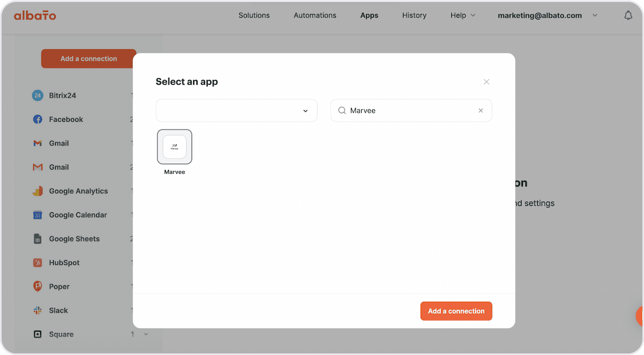This screenshot has width=644, height=355.
Task: Close the Select an app dialog
Action: 486,82
